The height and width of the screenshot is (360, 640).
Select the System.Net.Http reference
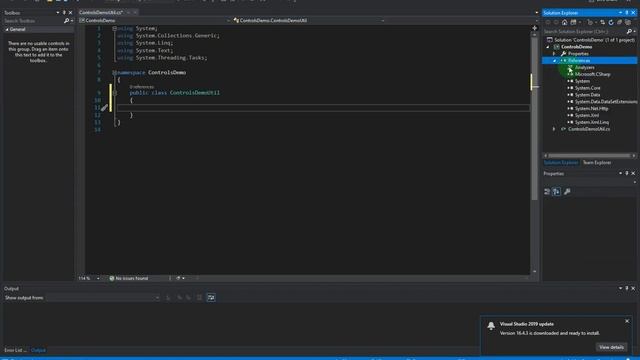click(591, 109)
